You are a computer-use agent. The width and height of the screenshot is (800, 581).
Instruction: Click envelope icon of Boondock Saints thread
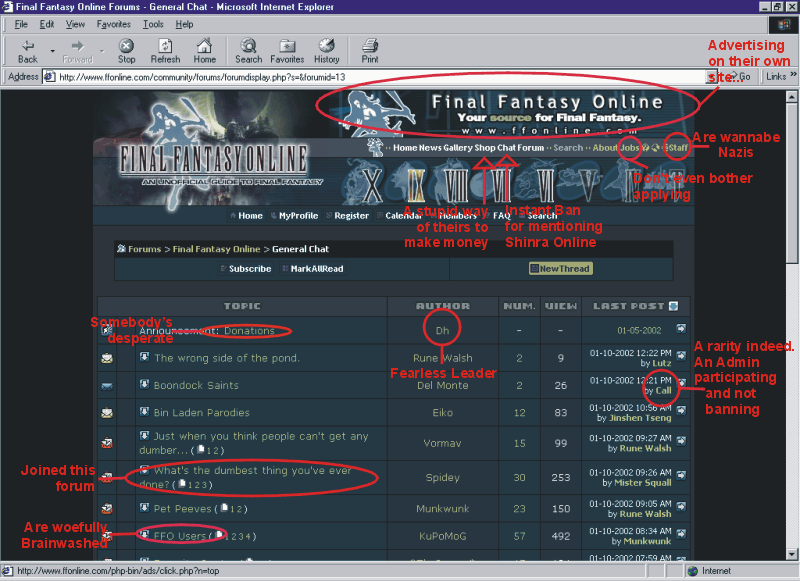pos(107,386)
